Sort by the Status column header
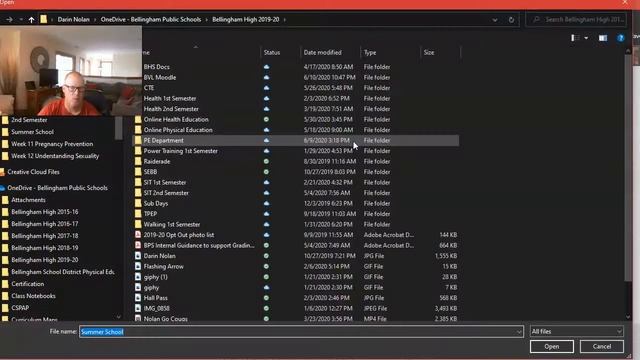 (272, 52)
